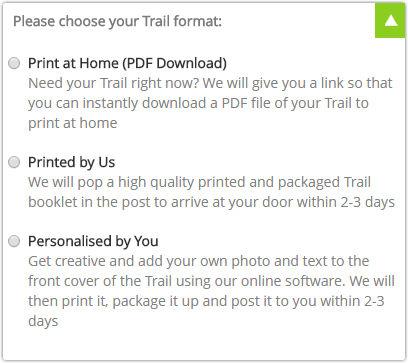
Task: Click the 'Print at Home (PDF Download)' label
Action: tap(127, 63)
